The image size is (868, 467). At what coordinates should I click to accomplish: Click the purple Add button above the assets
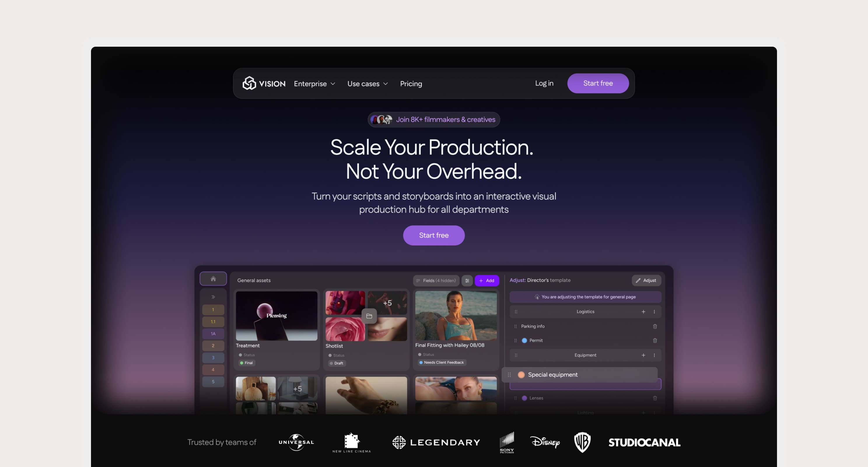487,280
